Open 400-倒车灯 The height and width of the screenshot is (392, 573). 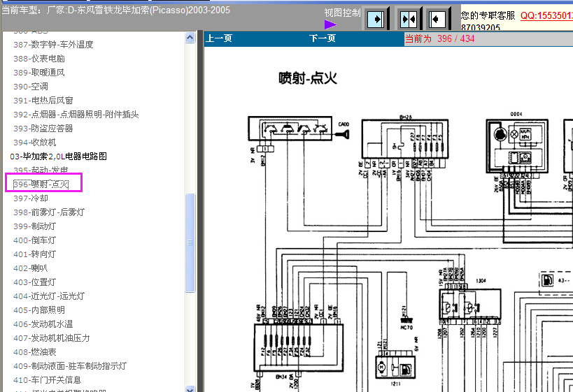(35, 240)
